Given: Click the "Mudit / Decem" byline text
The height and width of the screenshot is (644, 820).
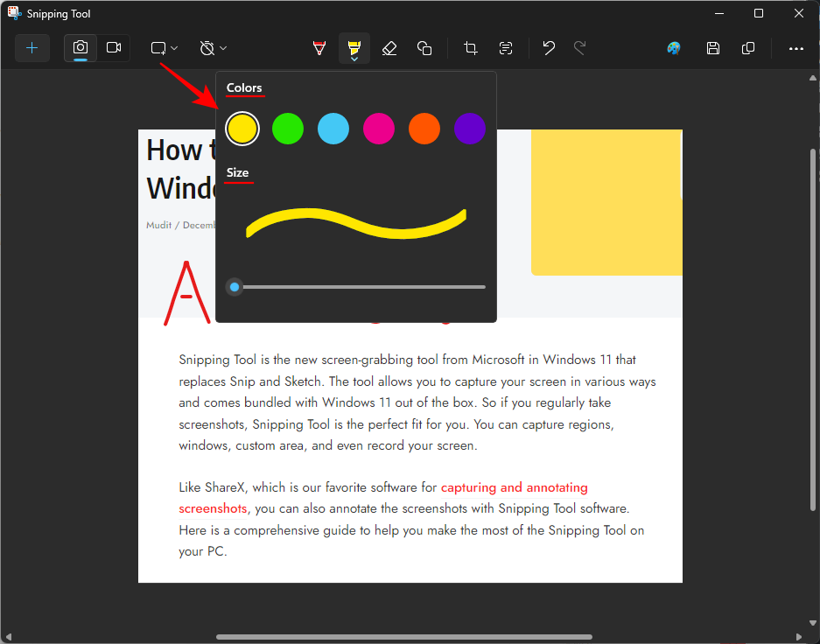Looking at the screenshot, I should tap(180, 225).
